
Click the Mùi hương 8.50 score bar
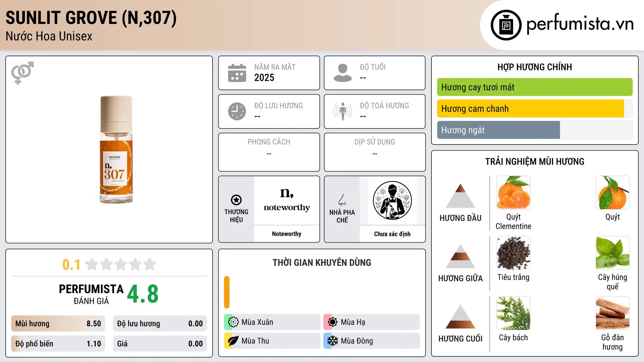[x=58, y=324]
